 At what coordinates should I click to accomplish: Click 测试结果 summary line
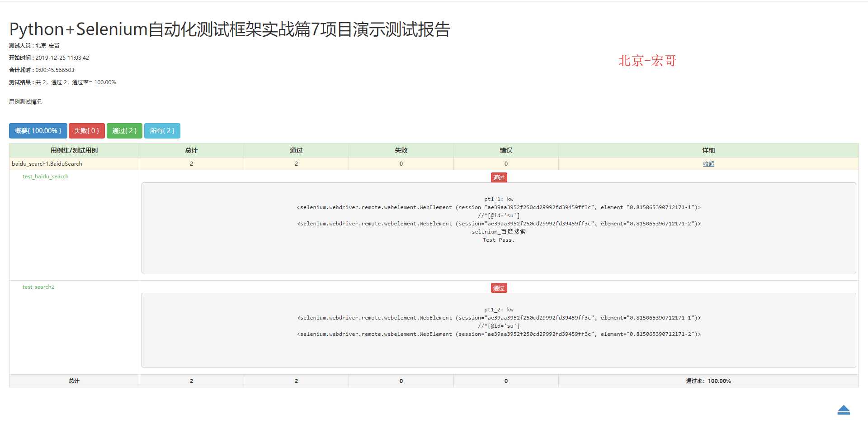click(x=62, y=82)
